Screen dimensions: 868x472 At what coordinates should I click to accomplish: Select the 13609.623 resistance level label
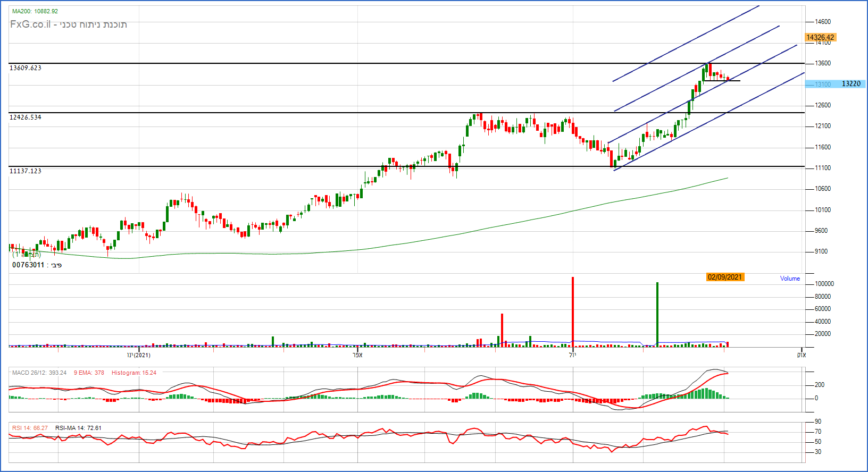25,68
